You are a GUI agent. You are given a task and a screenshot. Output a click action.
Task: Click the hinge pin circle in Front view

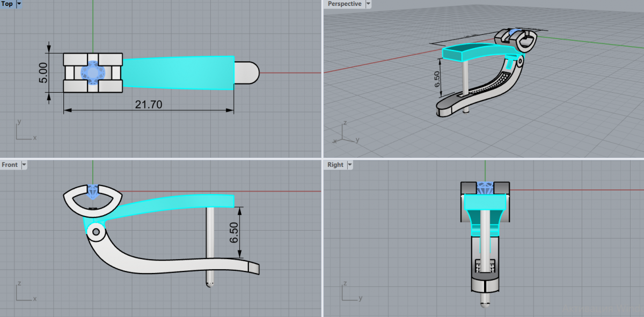click(96, 232)
